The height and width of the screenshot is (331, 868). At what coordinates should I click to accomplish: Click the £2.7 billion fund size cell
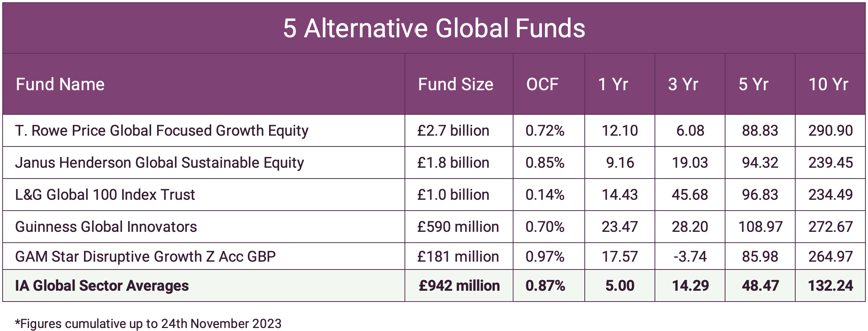pos(453,131)
